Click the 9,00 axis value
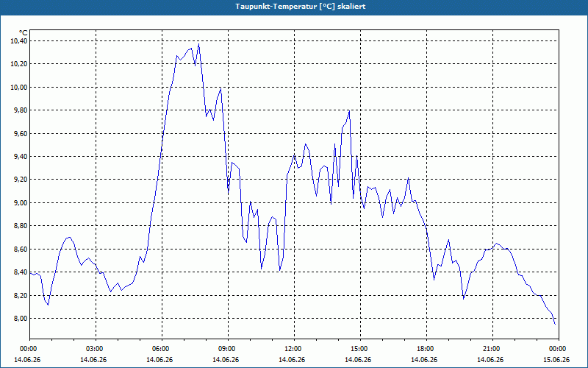 click(x=21, y=203)
